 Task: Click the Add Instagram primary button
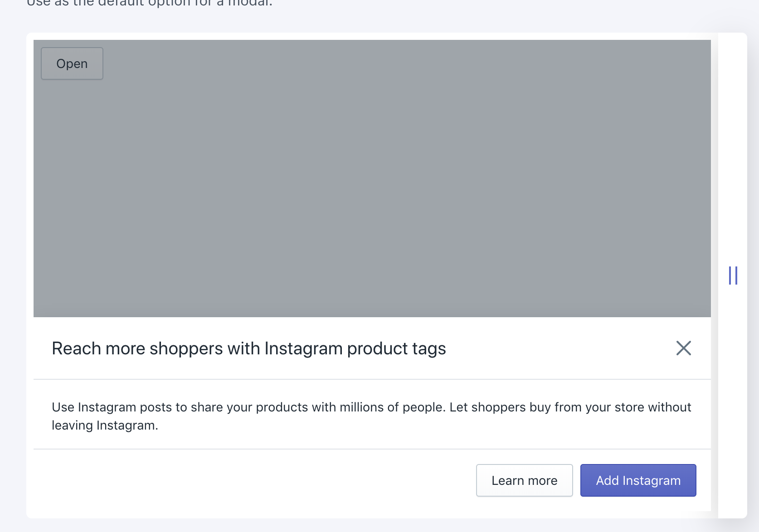coord(638,480)
